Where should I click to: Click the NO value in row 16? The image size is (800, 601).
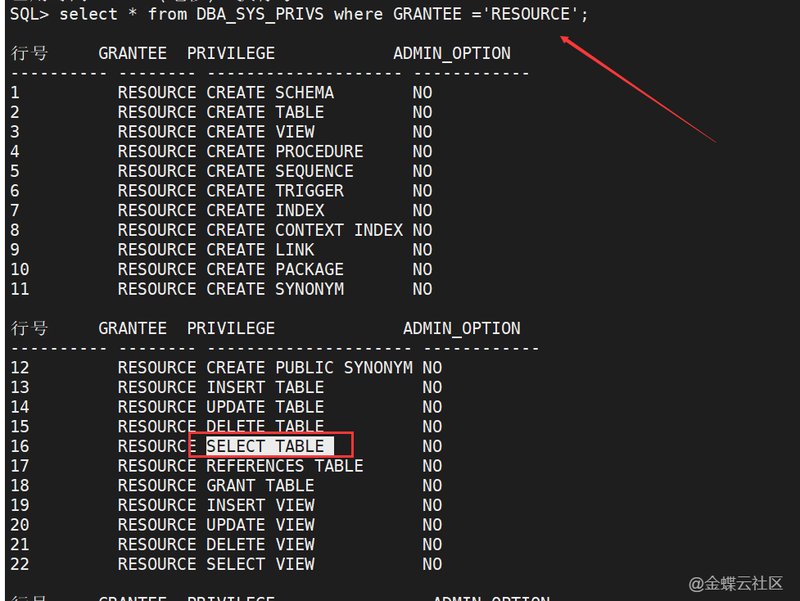(x=432, y=446)
